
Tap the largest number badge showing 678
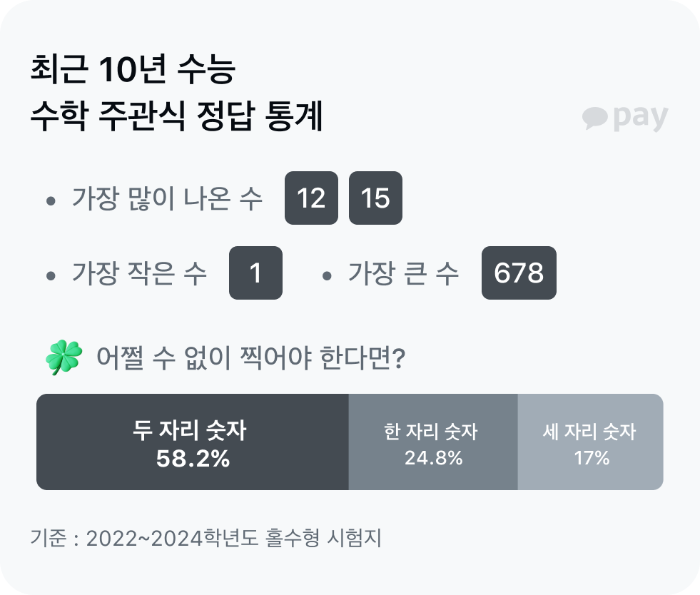[x=519, y=273]
